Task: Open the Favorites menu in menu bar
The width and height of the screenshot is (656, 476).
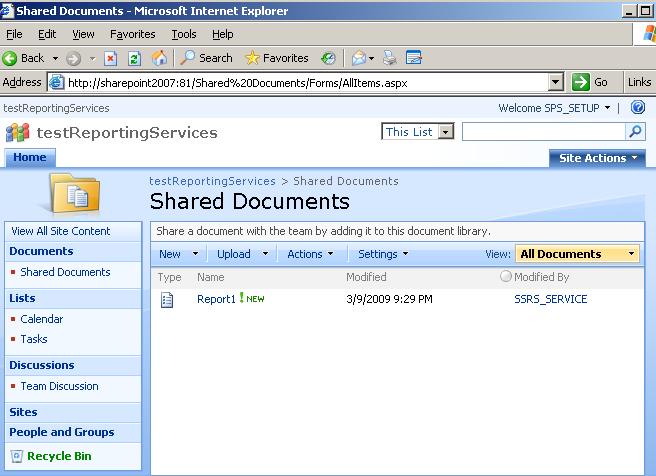Action: click(x=133, y=34)
